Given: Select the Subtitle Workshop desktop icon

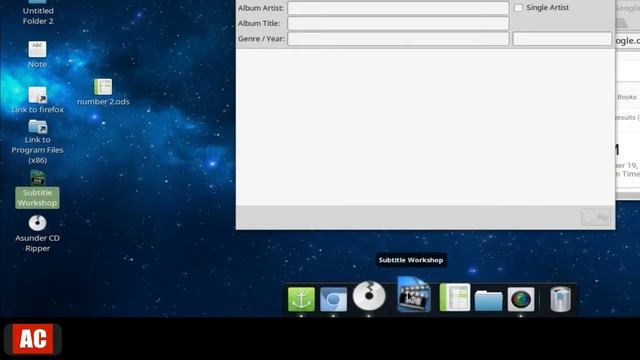Looking at the screenshot, I should (37, 189).
